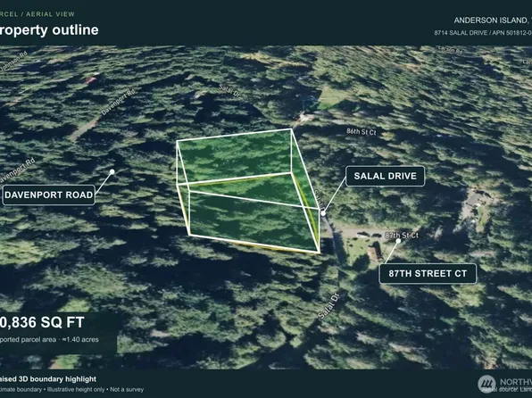This screenshot has width=532, height=398.
Task: Click the '8714 SALAL DRIVE / APN' address line
Action: coord(483,33)
